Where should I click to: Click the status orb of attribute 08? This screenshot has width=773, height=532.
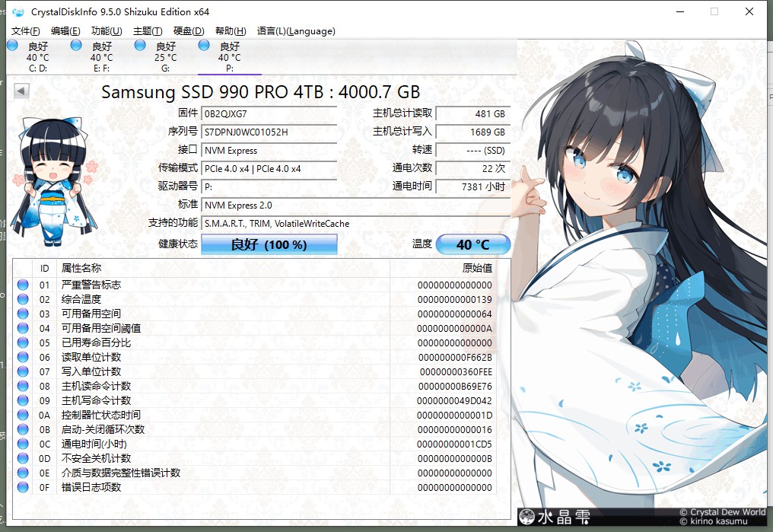(23, 386)
